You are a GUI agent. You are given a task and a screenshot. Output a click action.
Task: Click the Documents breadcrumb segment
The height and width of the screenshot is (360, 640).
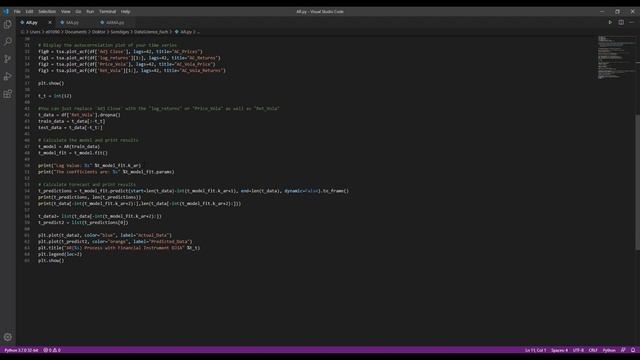[76, 32]
